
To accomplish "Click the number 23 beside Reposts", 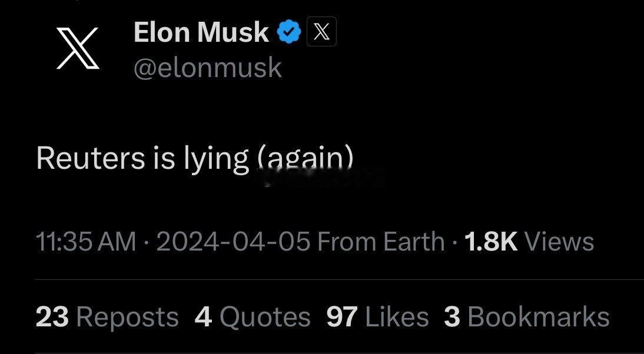I will point(52,318).
